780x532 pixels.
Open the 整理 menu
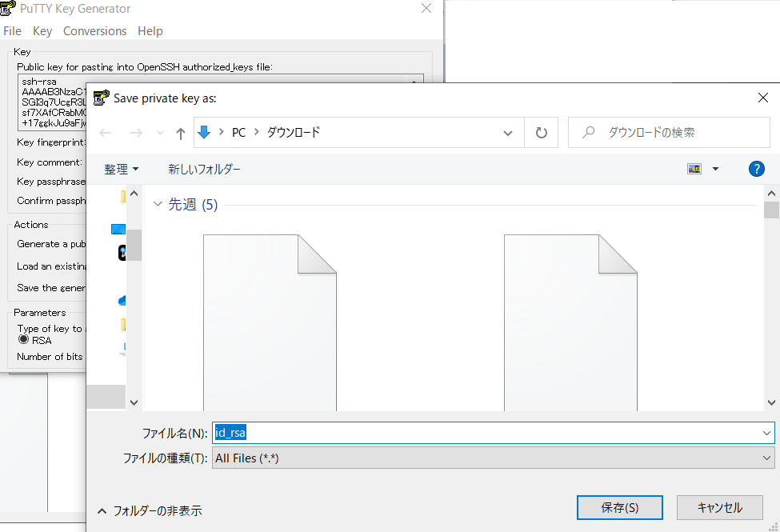coord(121,170)
